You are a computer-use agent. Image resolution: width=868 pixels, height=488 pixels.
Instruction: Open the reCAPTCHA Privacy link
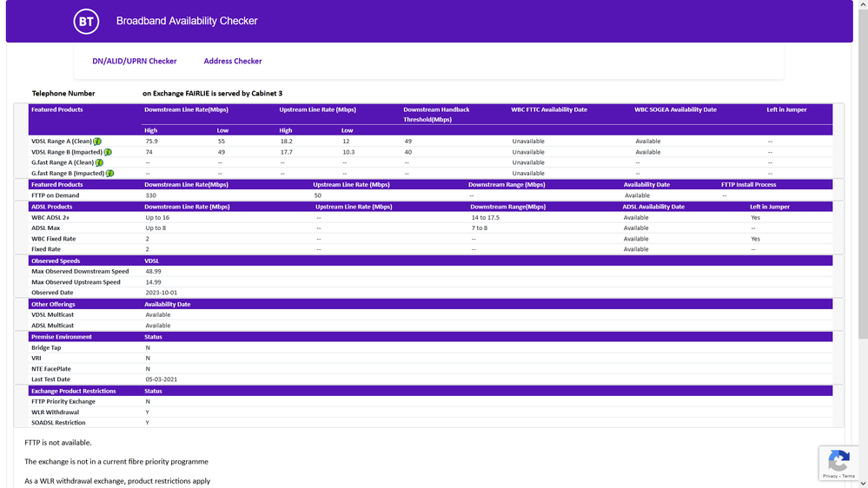coord(830,476)
